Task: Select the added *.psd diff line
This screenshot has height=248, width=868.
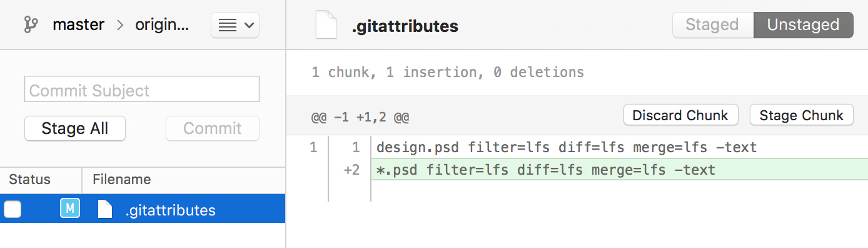Action: [619, 170]
